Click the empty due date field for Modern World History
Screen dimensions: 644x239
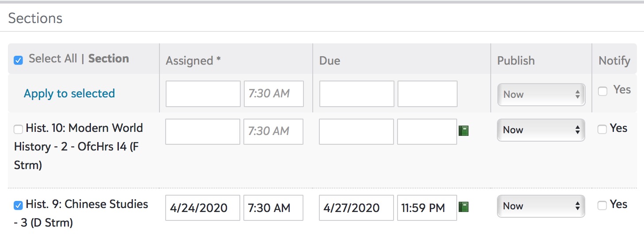pyautogui.click(x=356, y=131)
